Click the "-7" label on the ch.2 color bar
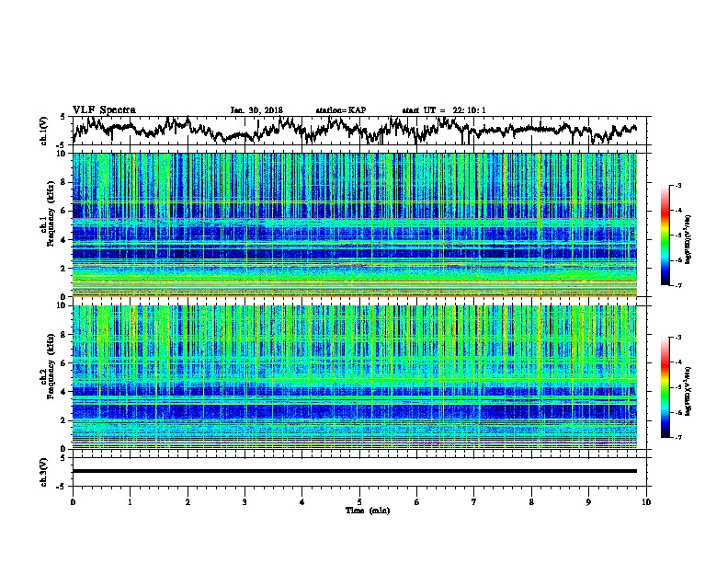Image resolution: width=728 pixels, height=563 pixels. 678,438
